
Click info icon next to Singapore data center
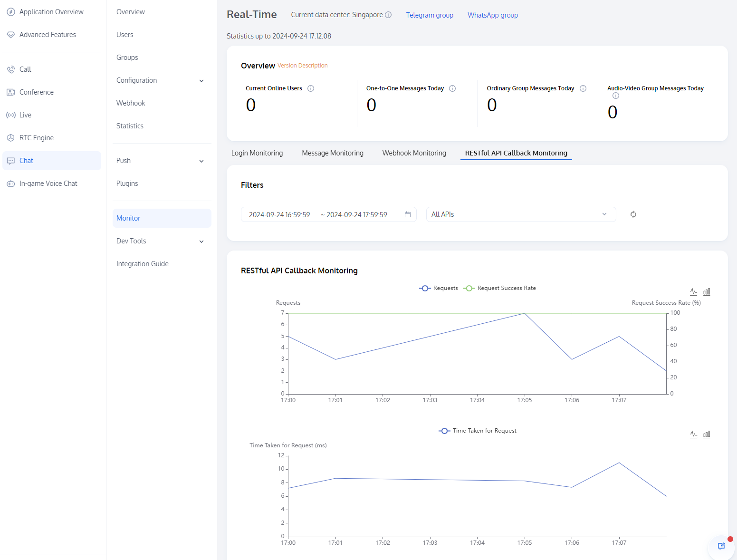pyautogui.click(x=388, y=15)
